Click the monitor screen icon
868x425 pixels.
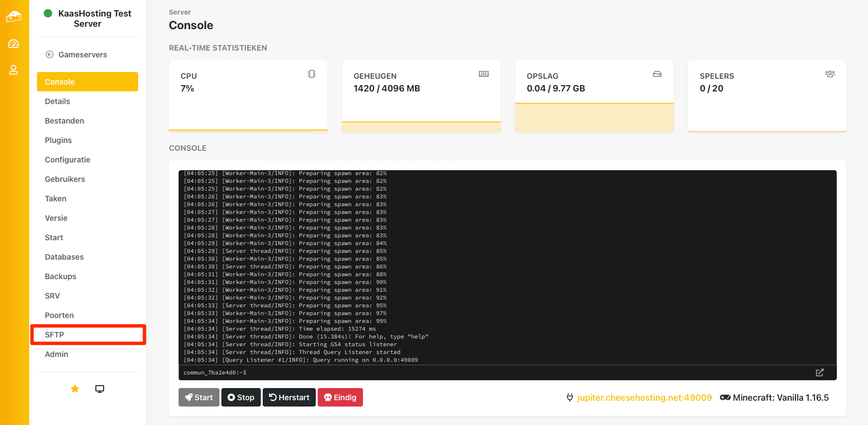click(x=100, y=389)
